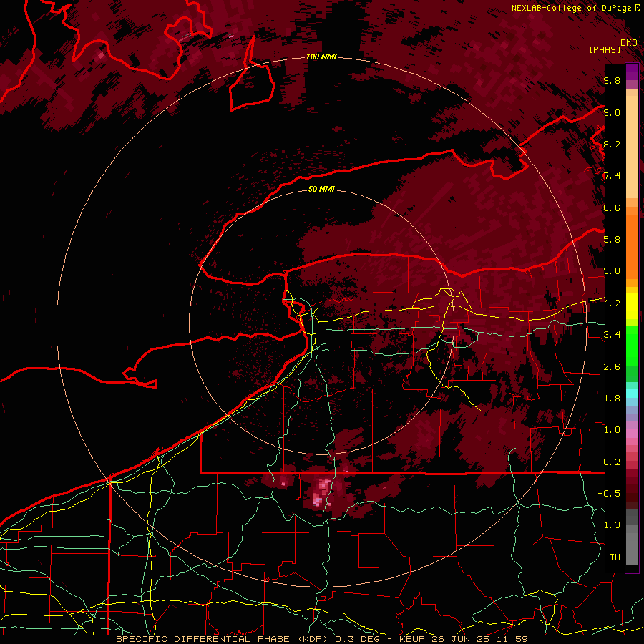Click the KBUF 26 JUN 25 11:59 timestamp
Viewport: 644px width, 644px height.
click(x=463, y=639)
